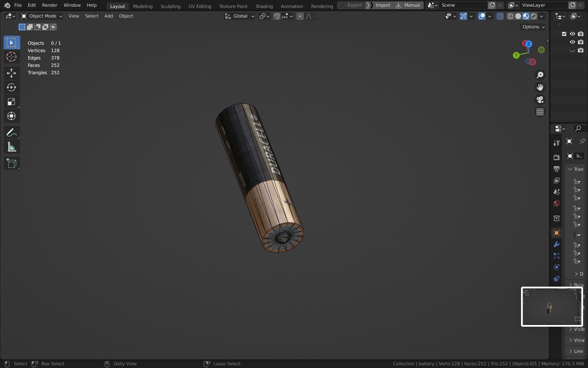The image size is (588, 368).
Task: Uncheck the outliner collection checkbox
Action: tap(564, 34)
